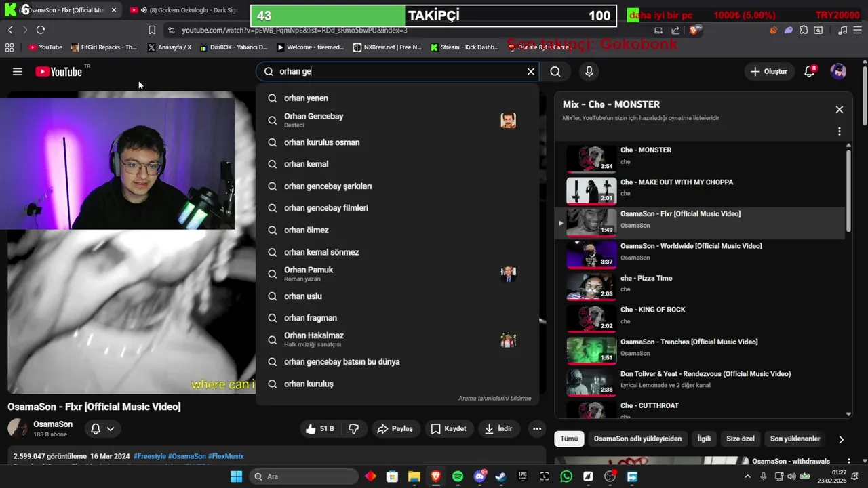The image size is (868, 488).
Task: Clear the search box with the X icon
Action: click(531, 71)
